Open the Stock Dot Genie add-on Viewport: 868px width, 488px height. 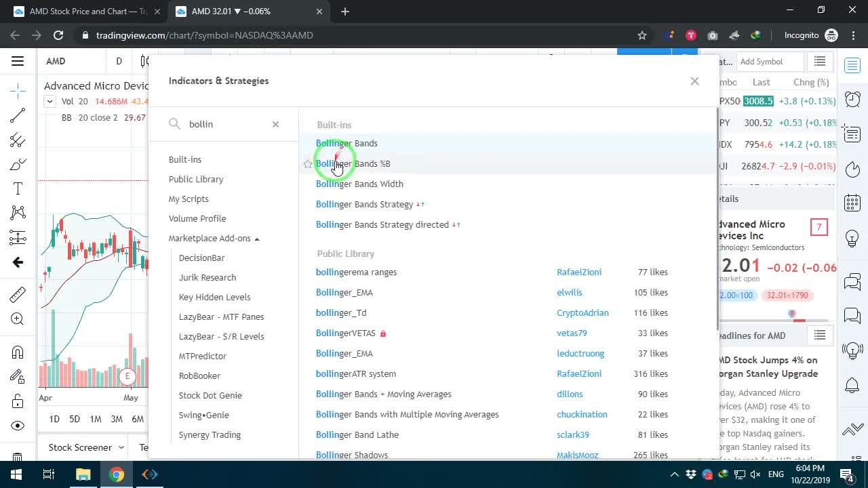click(210, 395)
